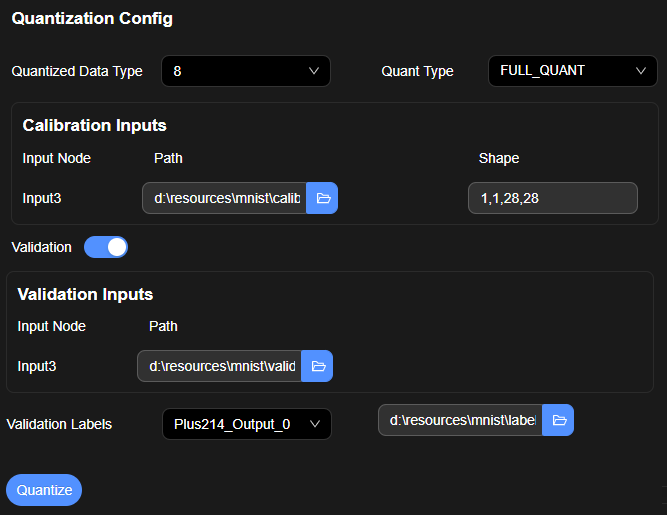Viewport: 667px width, 515px height.
Task: Open the Quant Type FULL_QUANT dropdown
Action: point(572,71)
